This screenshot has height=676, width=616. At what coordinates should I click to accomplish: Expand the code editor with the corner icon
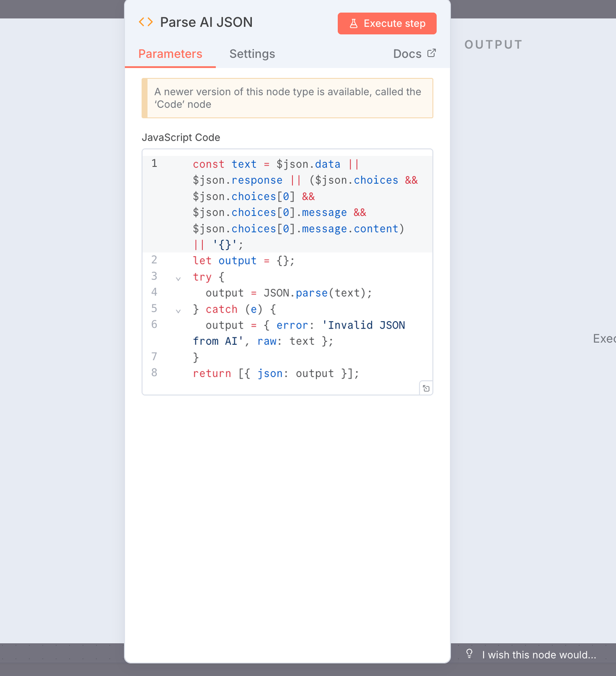click(x=426, y=388)
